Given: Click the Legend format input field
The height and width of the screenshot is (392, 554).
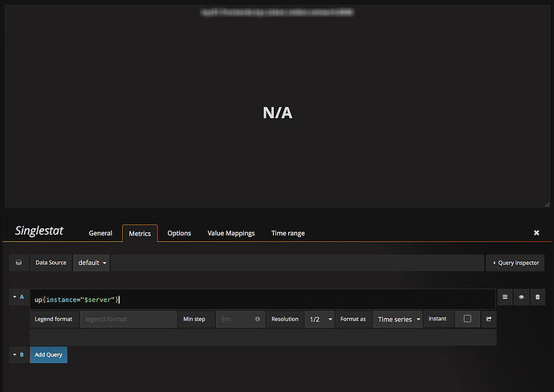Looking at the screenshot, I should click(x=128, y=319).
